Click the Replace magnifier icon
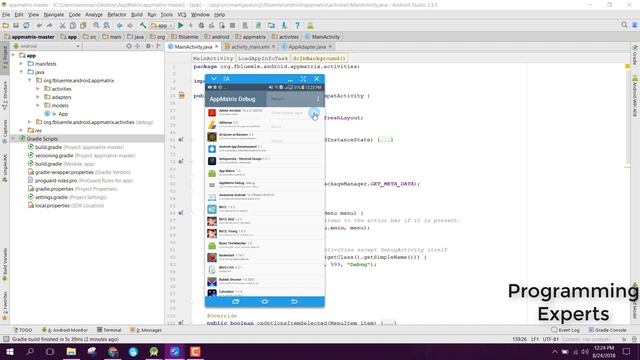640x360 pixels. point(106,25)
